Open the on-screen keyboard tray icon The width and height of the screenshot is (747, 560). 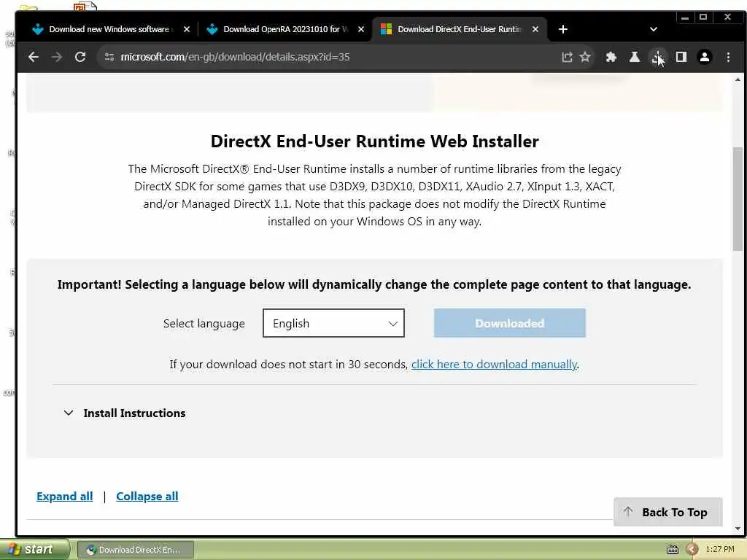[x=672, y=550]
